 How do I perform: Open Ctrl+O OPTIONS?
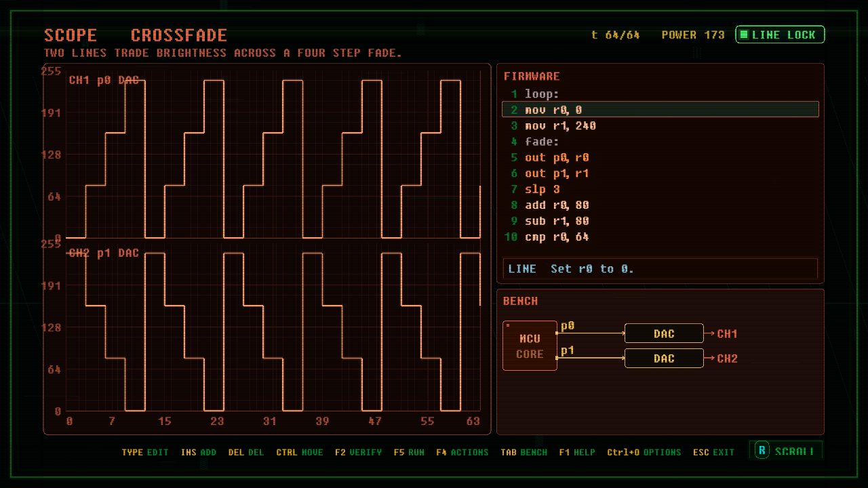point(644,452)
